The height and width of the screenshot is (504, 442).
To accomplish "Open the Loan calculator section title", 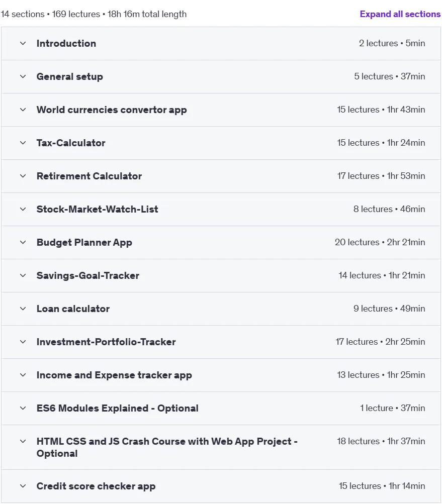I will coord(73,309).
